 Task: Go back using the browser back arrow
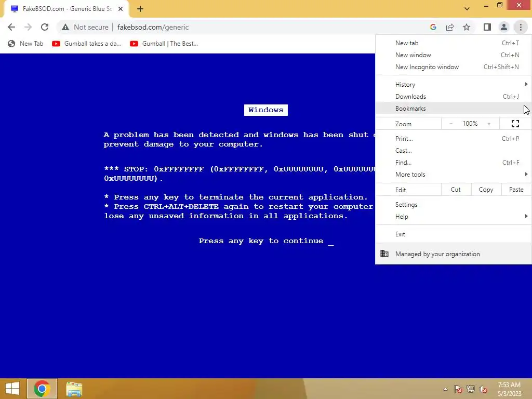[11, 27]
